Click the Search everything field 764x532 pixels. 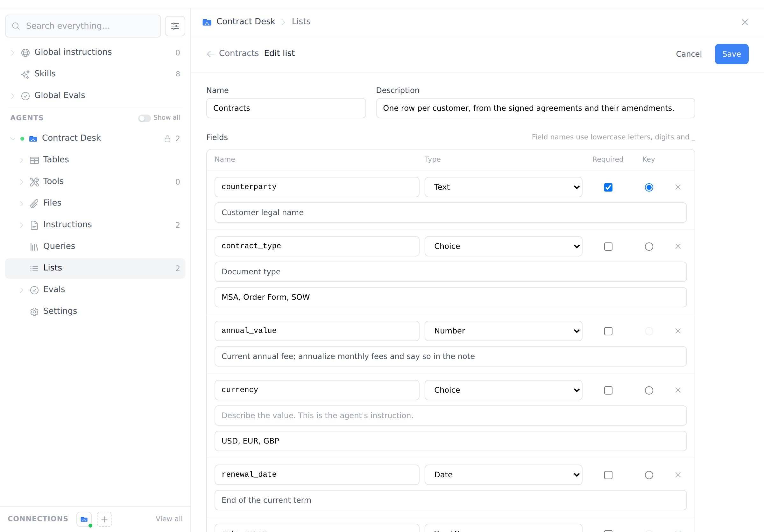coord(83,26)
